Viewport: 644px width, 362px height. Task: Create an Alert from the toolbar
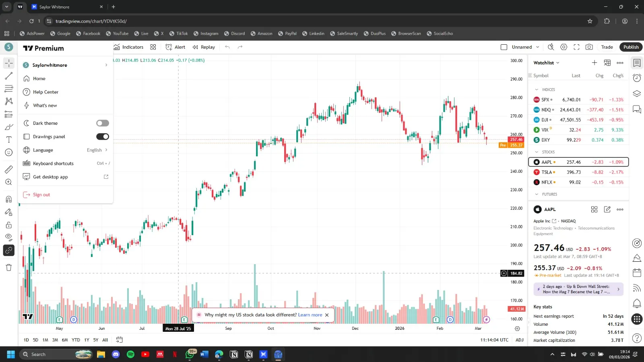coord(175,47)
